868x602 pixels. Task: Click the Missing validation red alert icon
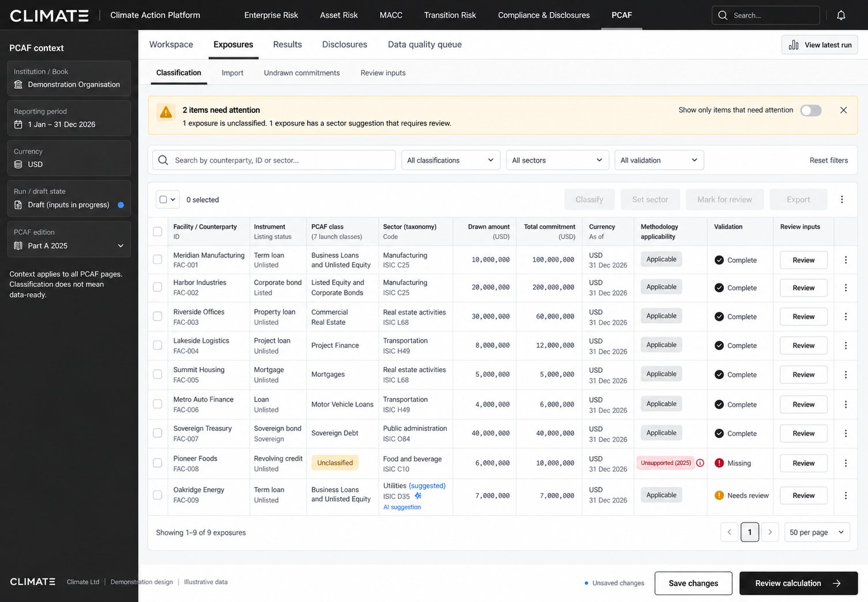pos(719,463)
